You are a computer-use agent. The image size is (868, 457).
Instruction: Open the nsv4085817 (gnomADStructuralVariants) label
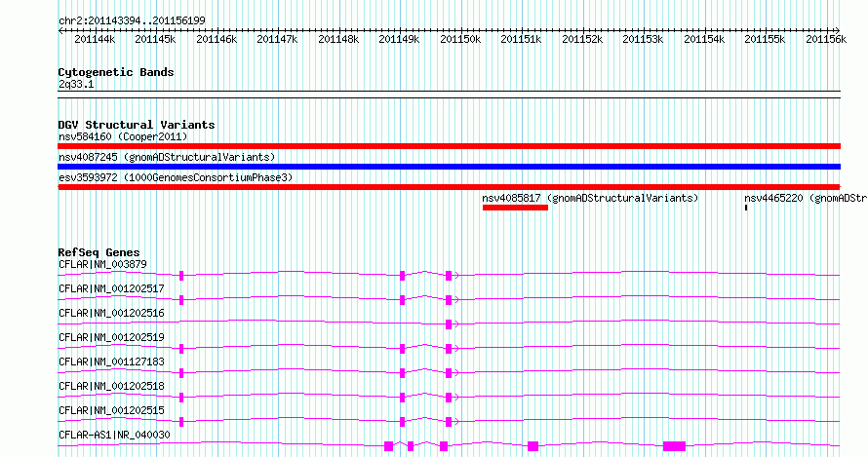pos(590,198)
